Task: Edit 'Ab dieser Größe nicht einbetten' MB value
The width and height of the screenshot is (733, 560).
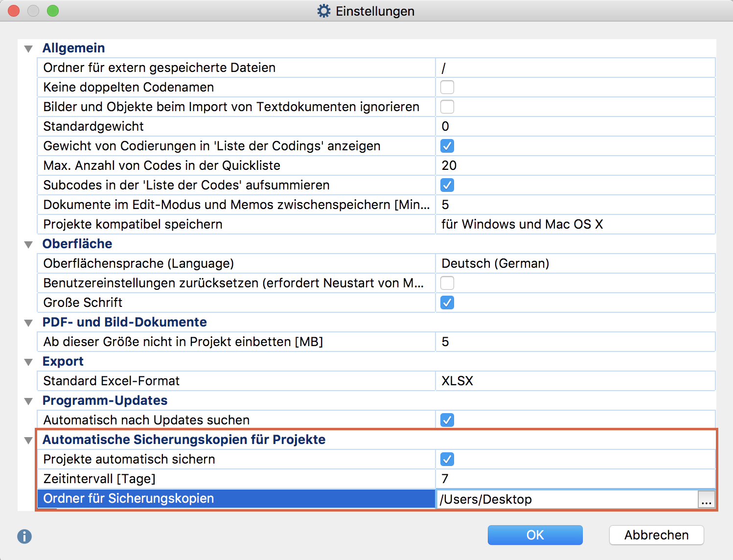Action: [575, 342]
